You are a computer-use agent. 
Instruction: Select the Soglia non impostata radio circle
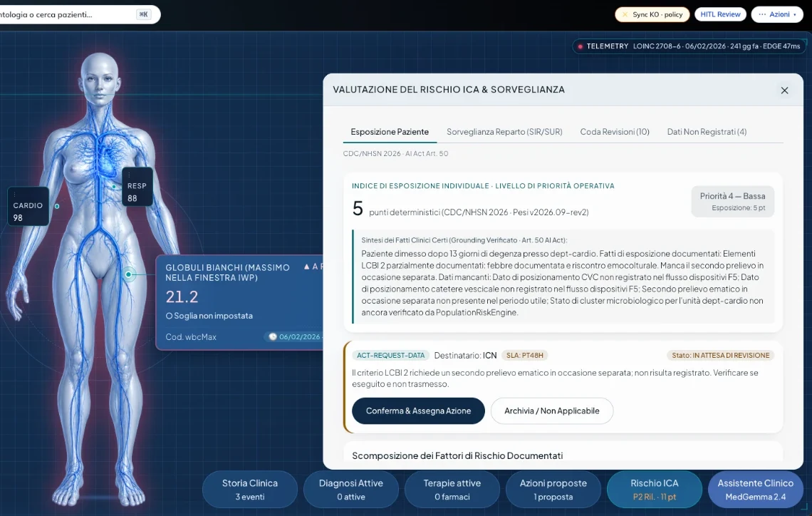click(169, 316)
